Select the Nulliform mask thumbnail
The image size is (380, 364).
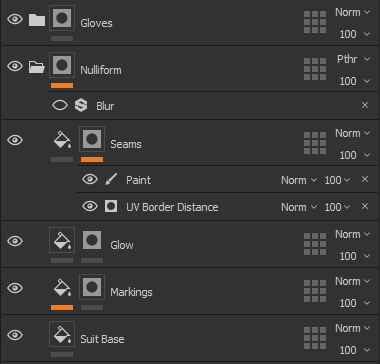[x=62, y=65]
